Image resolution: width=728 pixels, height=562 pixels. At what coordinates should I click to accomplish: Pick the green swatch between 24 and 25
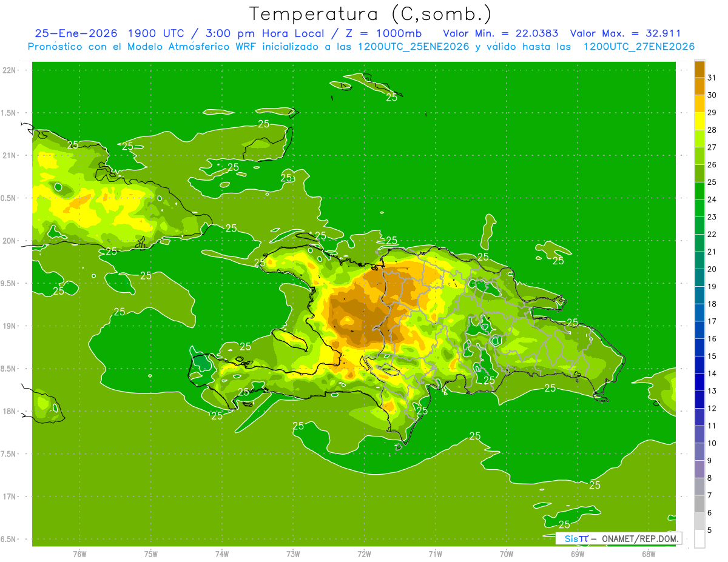699,191
